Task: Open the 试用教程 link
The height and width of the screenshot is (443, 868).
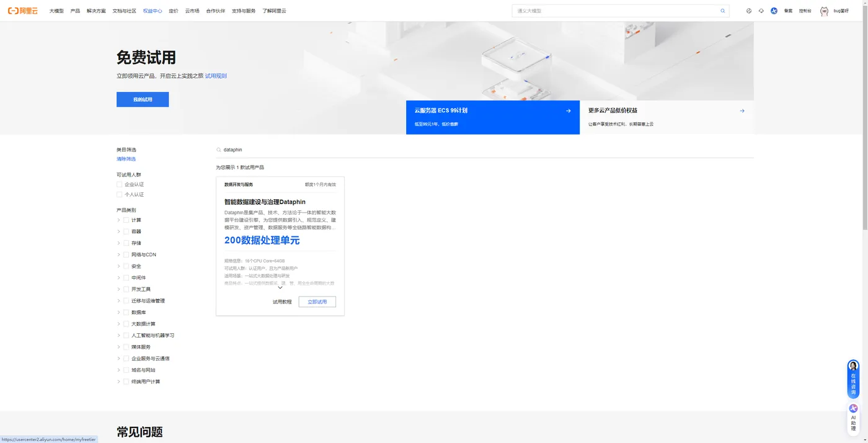Action: [x=282, y=302]
